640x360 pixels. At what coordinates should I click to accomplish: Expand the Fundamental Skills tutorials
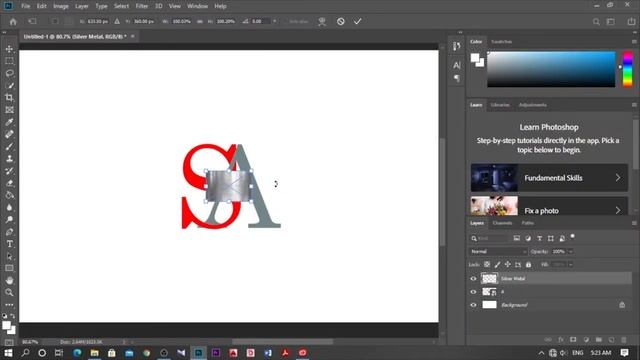pyautogui.click(x=549, y=178)
